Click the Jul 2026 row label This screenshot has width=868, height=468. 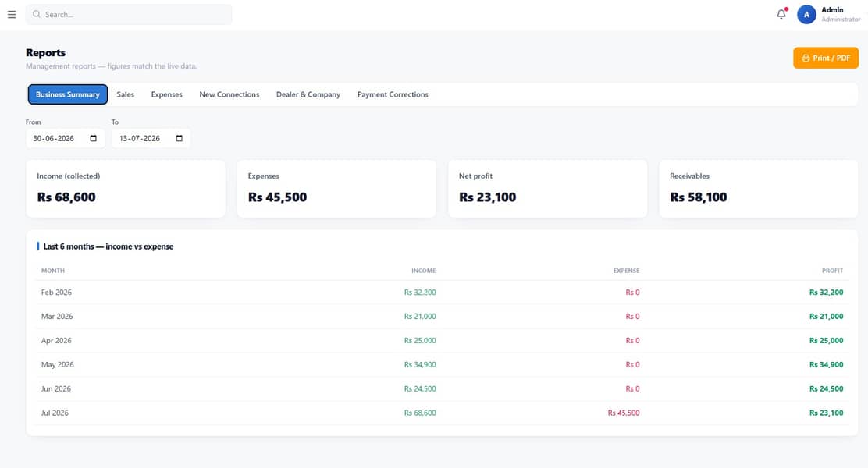(55, 413)
